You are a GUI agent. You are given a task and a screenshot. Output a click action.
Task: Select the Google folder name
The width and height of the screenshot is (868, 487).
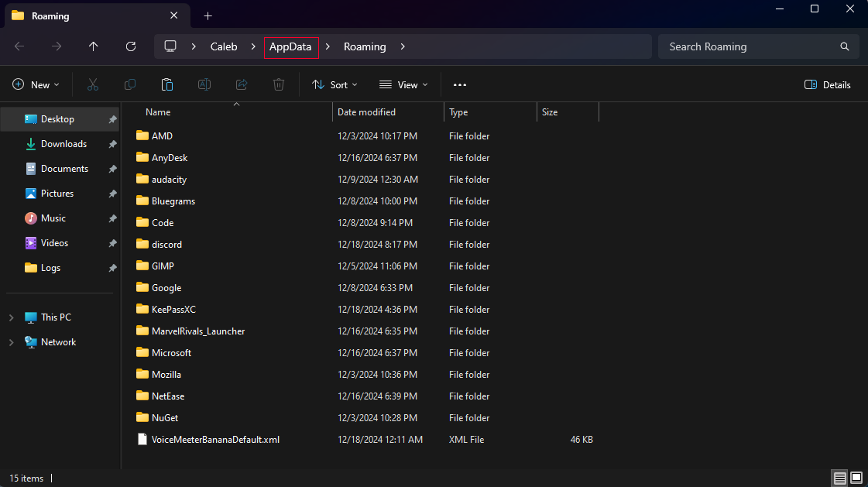click(x=166, y=288)
